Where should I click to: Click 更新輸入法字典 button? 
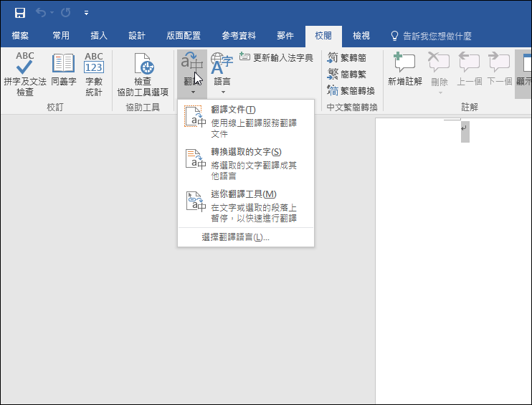click(276, 57)
